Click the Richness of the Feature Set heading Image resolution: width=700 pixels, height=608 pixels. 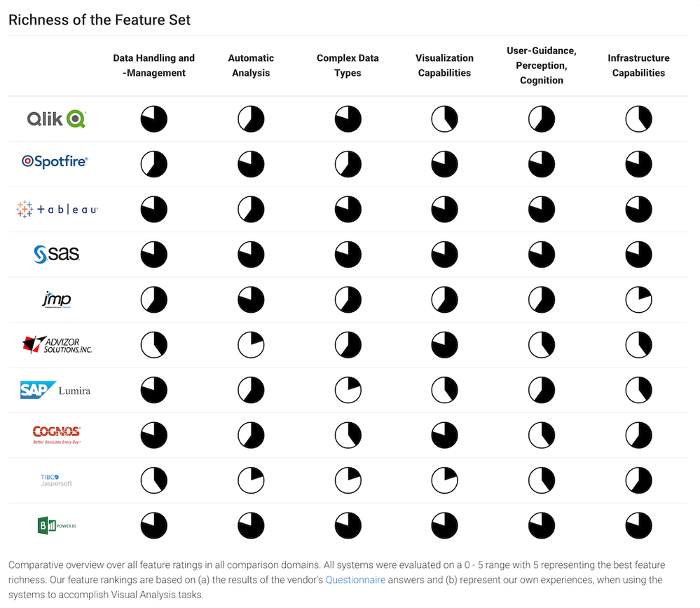coord(99,20)
